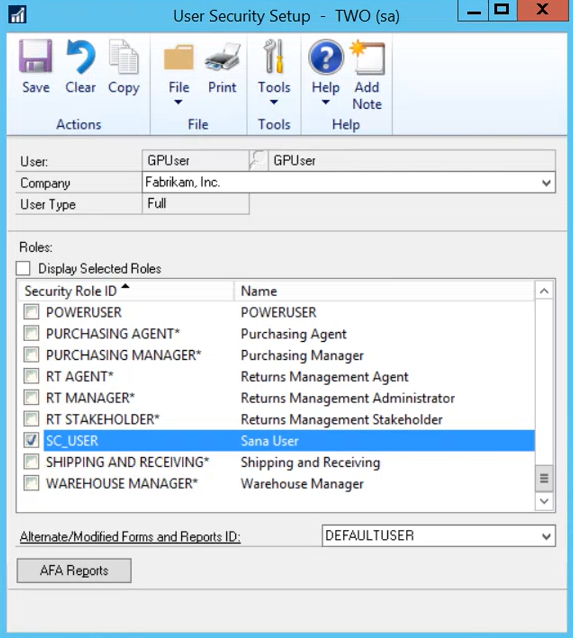The height and width of the screenshot is (638, 573).
Task: Open the File folder icon menu
Action: 179,57
